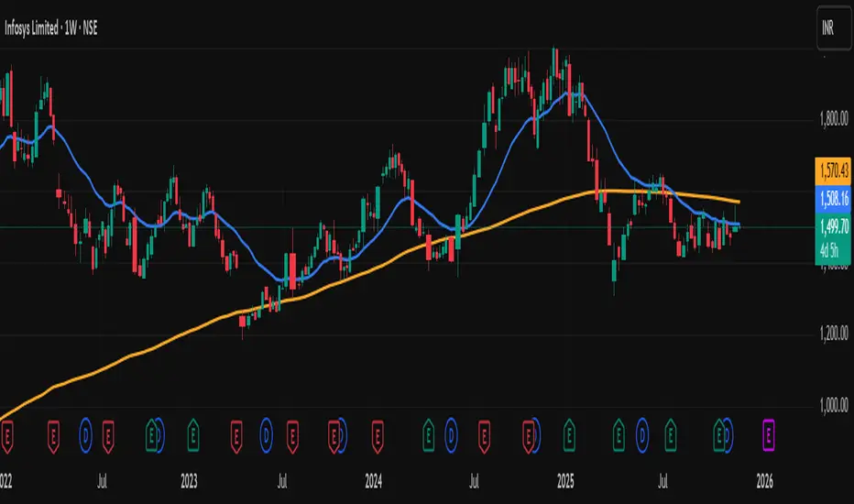Click the 2023 label on time axis
Image resolution: width=854 pixels, height=504 pixels.
pos(190,477)
